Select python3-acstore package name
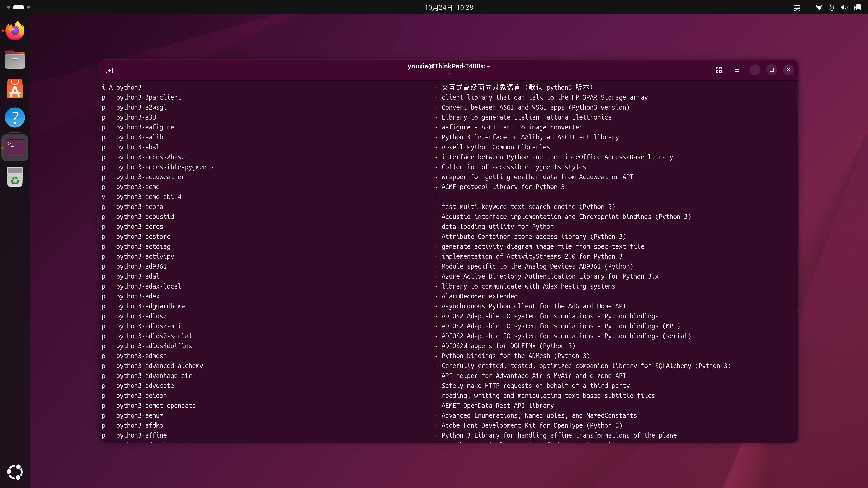Viewport: 868px width, 488px height. 143,236
